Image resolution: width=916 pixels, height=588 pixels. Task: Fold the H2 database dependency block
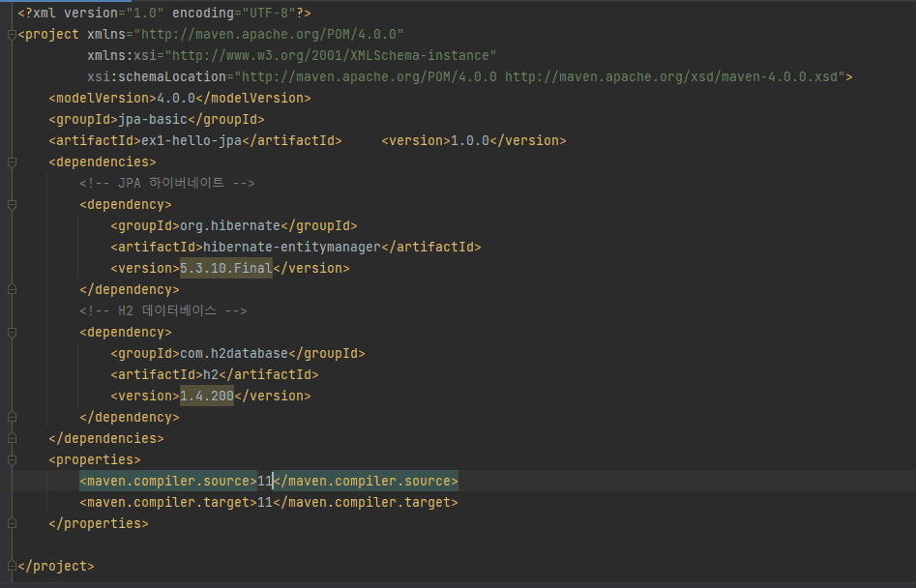click(x=12, y=333)
